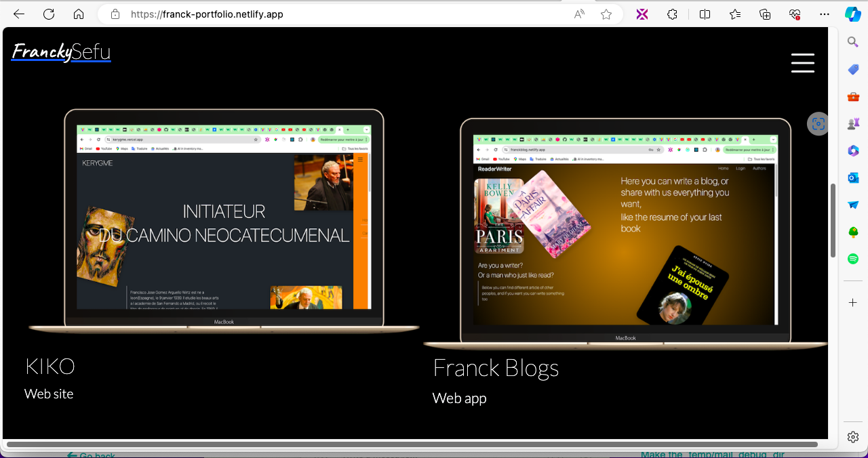Expand the Settings and more menu
868x458 pixels.
tap(825, 14)
